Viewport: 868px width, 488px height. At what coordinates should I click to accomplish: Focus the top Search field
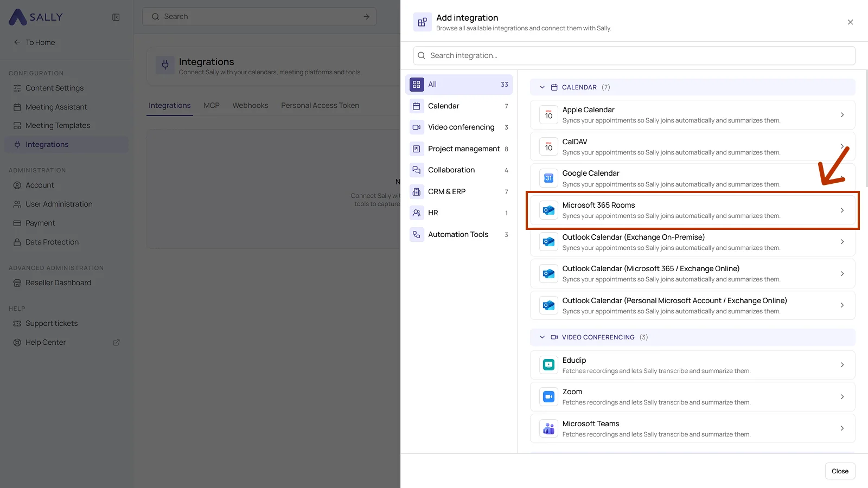259,16
